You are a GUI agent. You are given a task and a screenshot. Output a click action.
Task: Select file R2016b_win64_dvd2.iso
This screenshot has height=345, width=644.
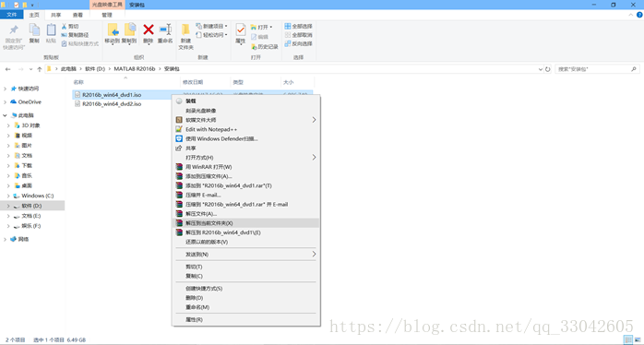click(112, 104)
